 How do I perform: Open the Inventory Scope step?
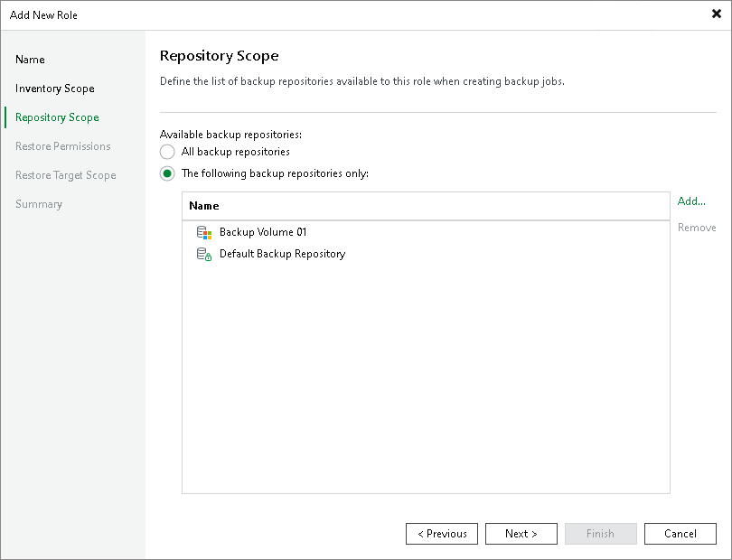(x=54, y=89)
